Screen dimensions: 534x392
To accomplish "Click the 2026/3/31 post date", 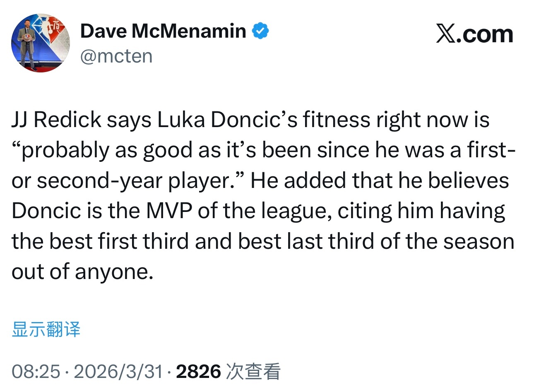I will click(x=118, y=371).
